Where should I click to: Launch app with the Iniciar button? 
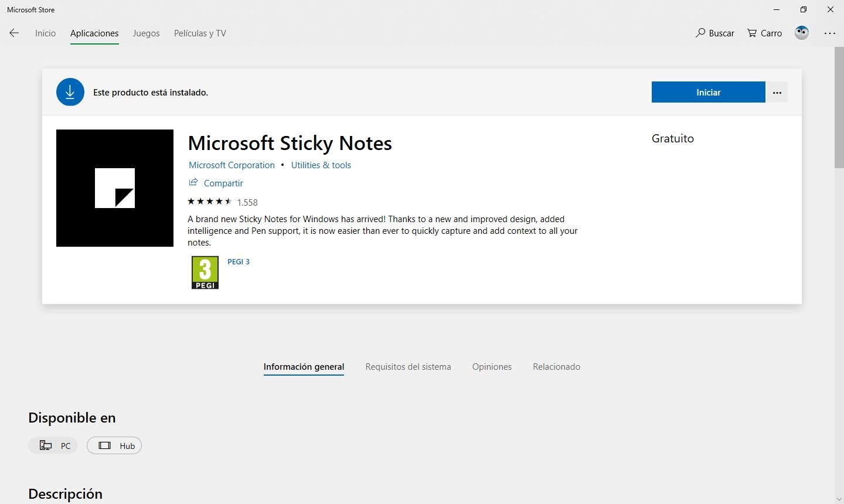pyautogui.click(x=709, y=92)
